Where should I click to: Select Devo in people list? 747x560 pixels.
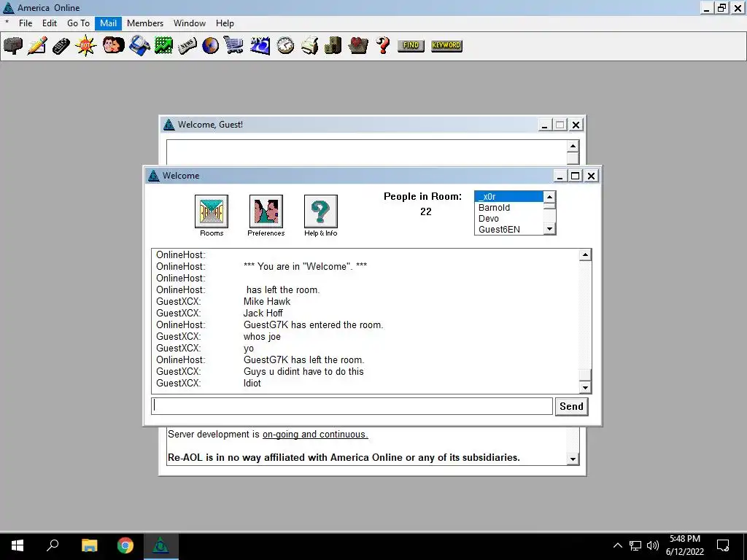[508, 219]
